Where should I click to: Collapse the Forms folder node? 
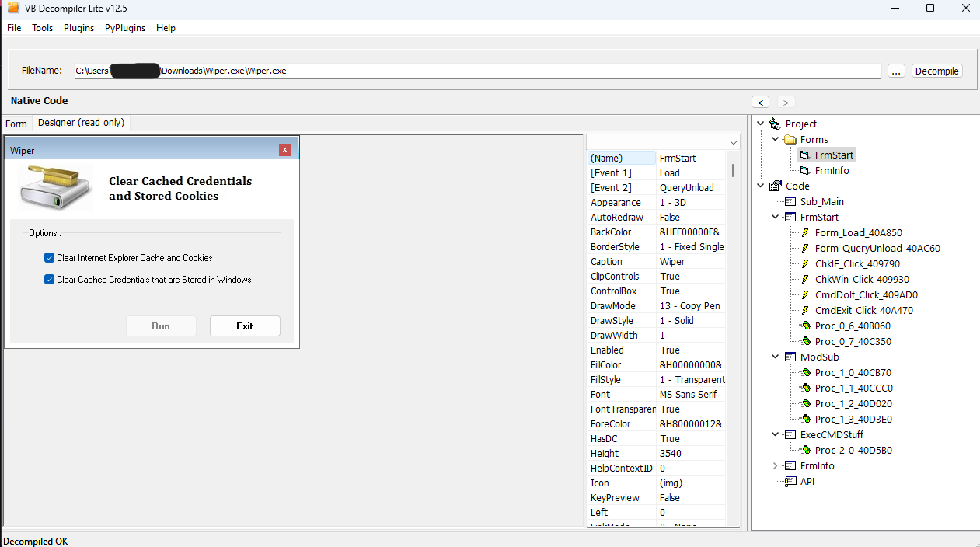coord(775,140)
